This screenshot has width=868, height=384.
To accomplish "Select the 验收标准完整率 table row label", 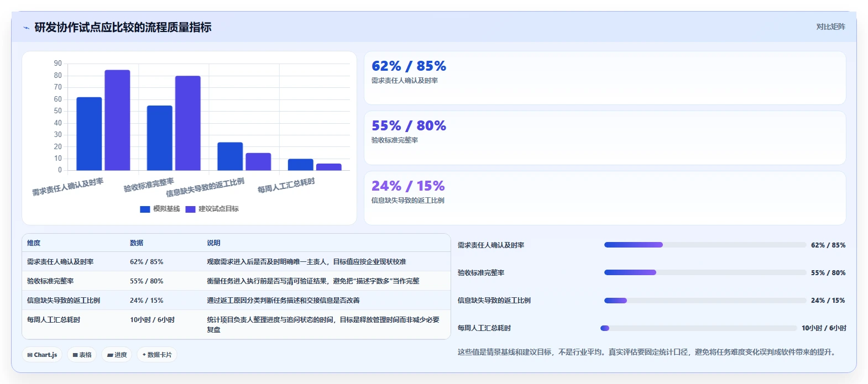I will 50,281.
